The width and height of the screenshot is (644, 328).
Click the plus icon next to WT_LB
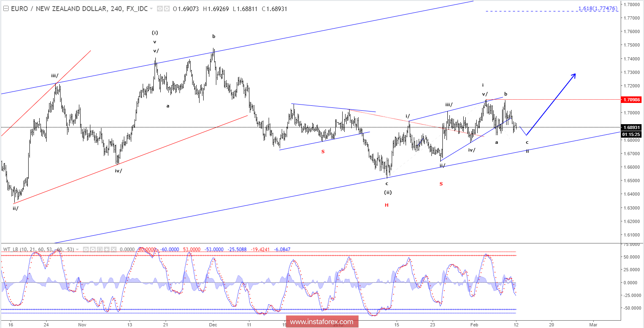point(106,249)
